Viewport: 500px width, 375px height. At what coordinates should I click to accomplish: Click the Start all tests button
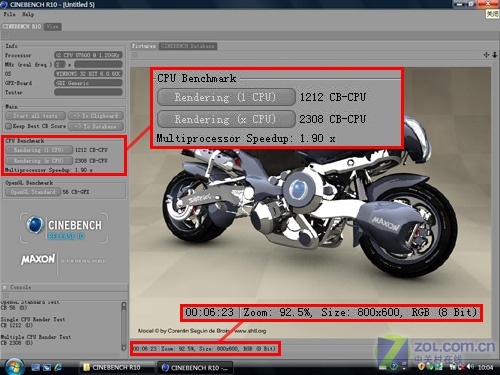tap(35, 116)
